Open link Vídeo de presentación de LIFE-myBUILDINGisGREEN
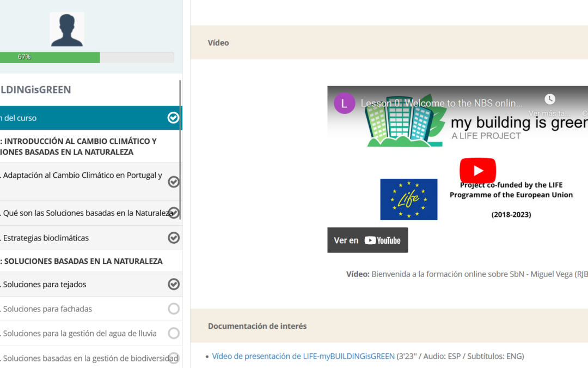This screenshot has width=588, height=368. [303, 356]
